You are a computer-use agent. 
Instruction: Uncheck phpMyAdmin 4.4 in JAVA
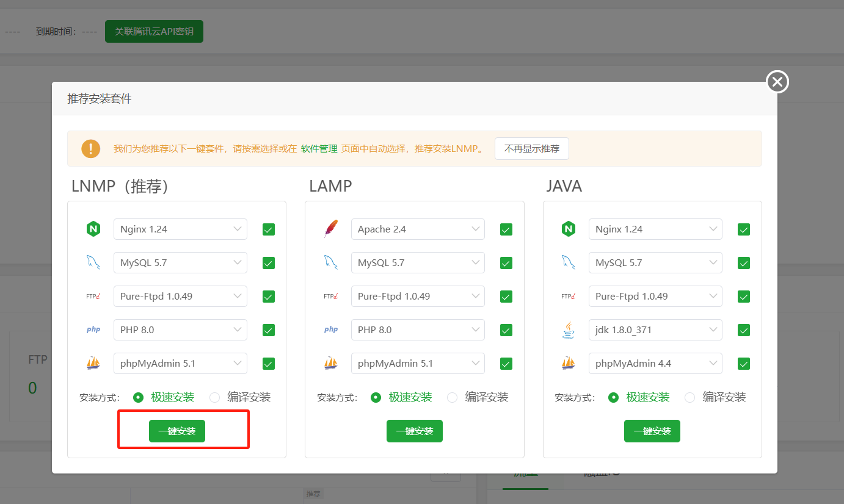[744, 364]
